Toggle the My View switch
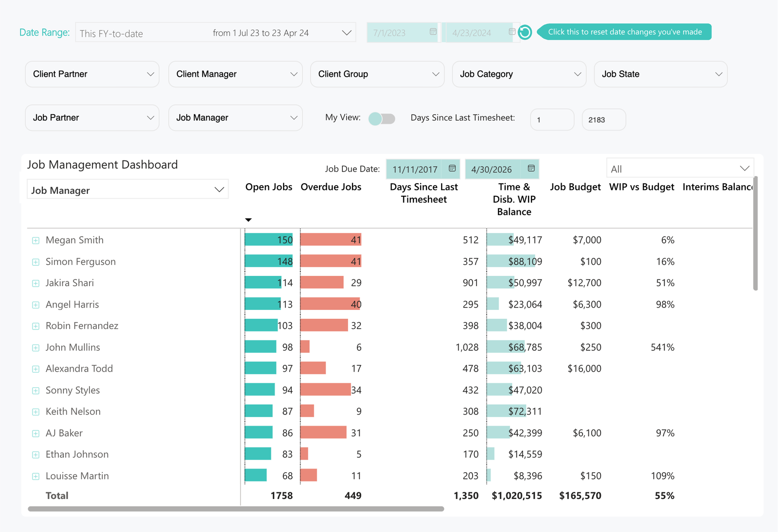778x532 pixels. tap(382, 119)
